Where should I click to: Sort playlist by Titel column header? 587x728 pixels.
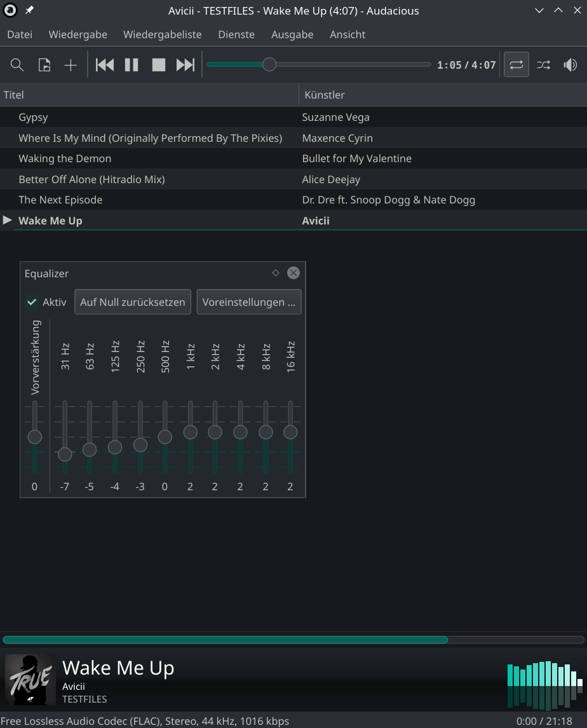tap(149, 95)
